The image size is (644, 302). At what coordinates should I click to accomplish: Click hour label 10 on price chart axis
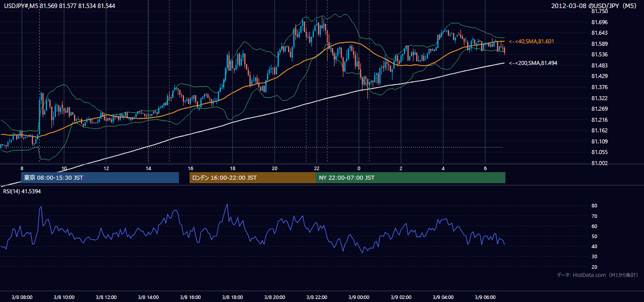[x=64, y=168]
